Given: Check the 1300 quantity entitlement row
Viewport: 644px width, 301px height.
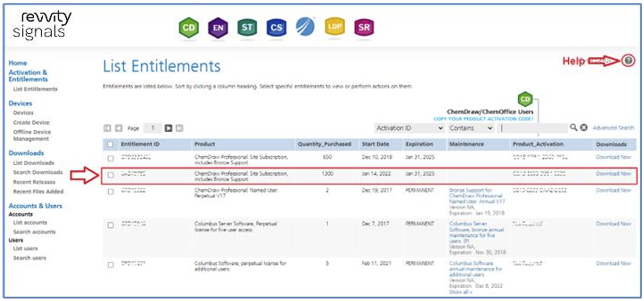Looking at the screenshot, I should pyautogui.click(x=111, y=175).
